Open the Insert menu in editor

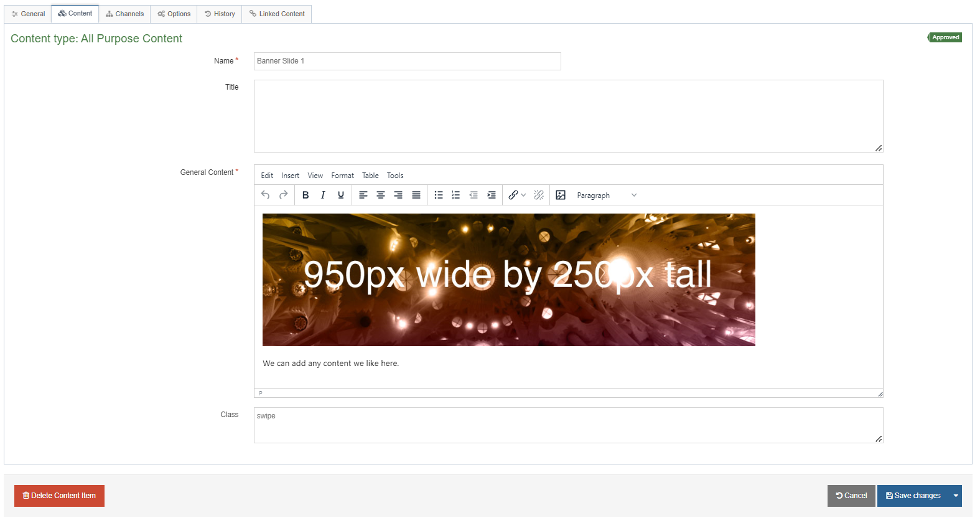tap(290, 176)
